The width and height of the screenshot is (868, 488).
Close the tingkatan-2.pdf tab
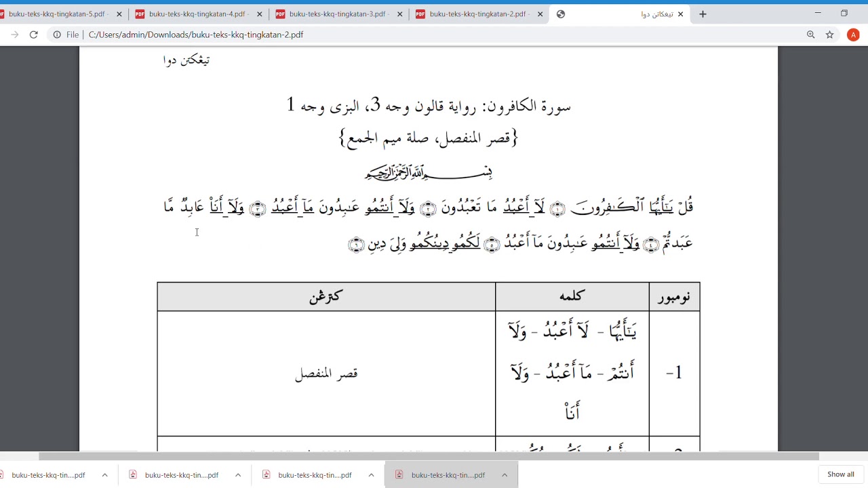coord(540,14)
